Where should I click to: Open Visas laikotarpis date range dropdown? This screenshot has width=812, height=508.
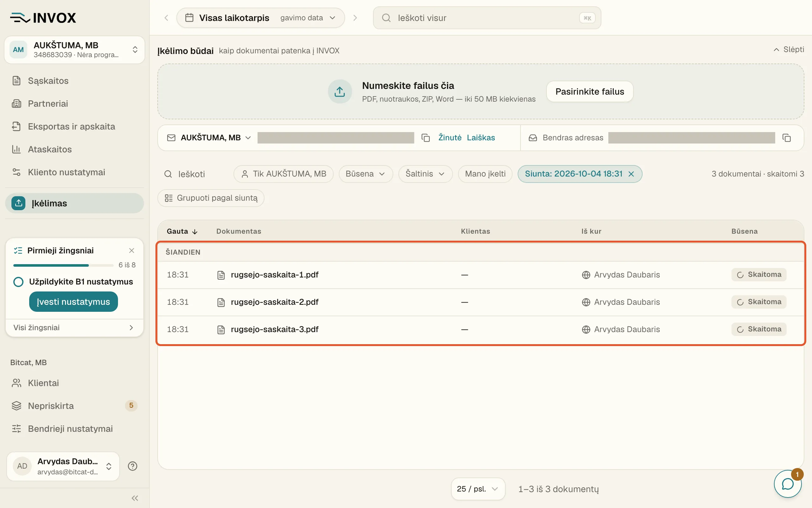[260, 18]
